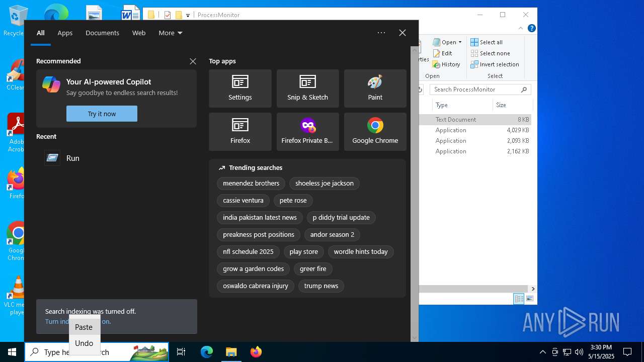This screenshot has width=644, height=362.
Task: Dismiss the Recommended section
Action: 193,61
